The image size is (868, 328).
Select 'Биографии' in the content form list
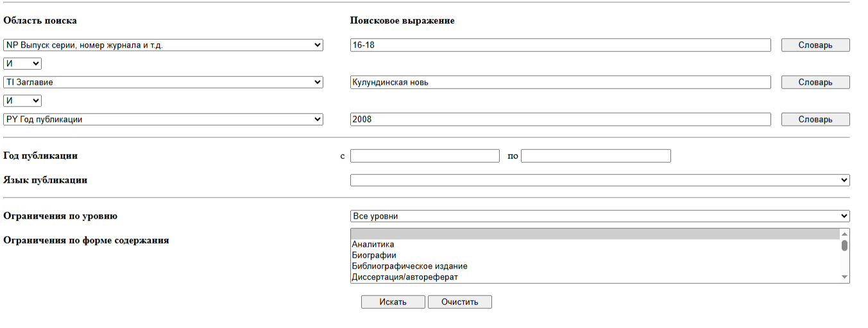[373, 255]
